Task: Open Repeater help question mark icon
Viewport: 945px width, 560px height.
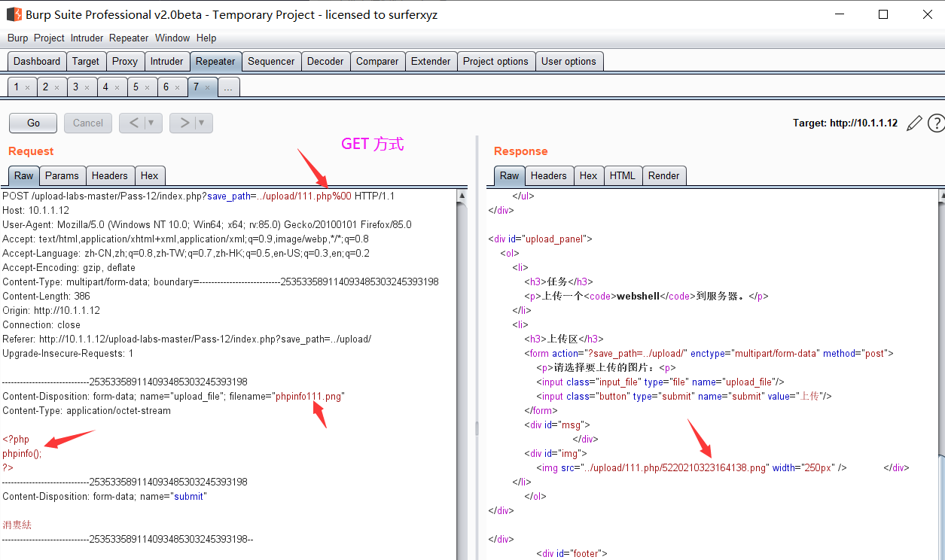Action: coord(936,123)
